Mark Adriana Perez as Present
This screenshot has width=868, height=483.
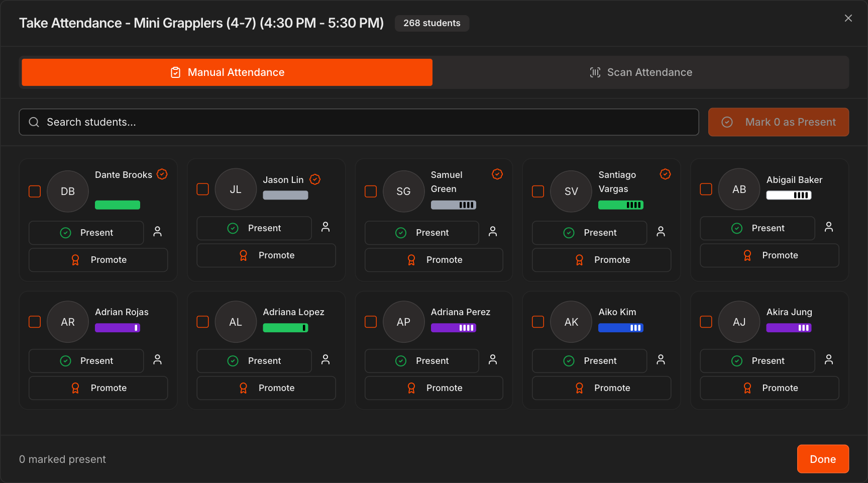(422, 361)
